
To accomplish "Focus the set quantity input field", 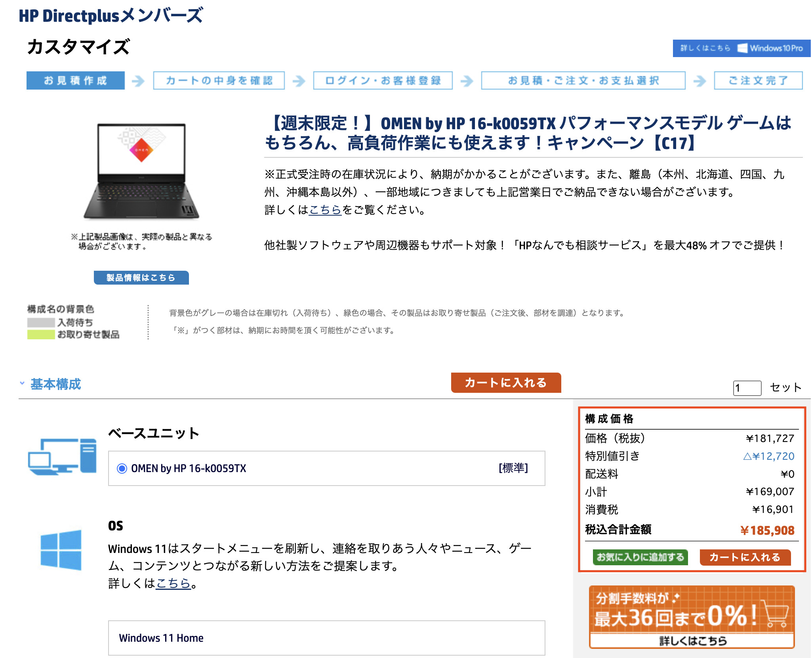I will [747, 388].
